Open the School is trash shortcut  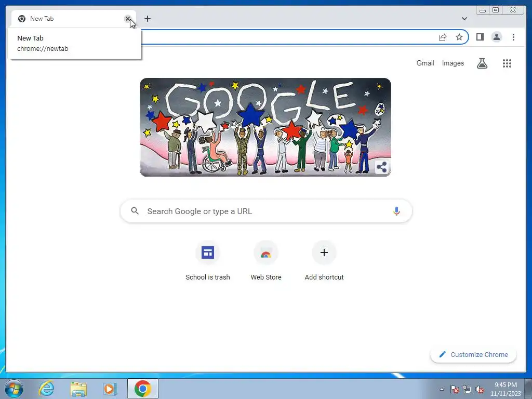point(208,261)
